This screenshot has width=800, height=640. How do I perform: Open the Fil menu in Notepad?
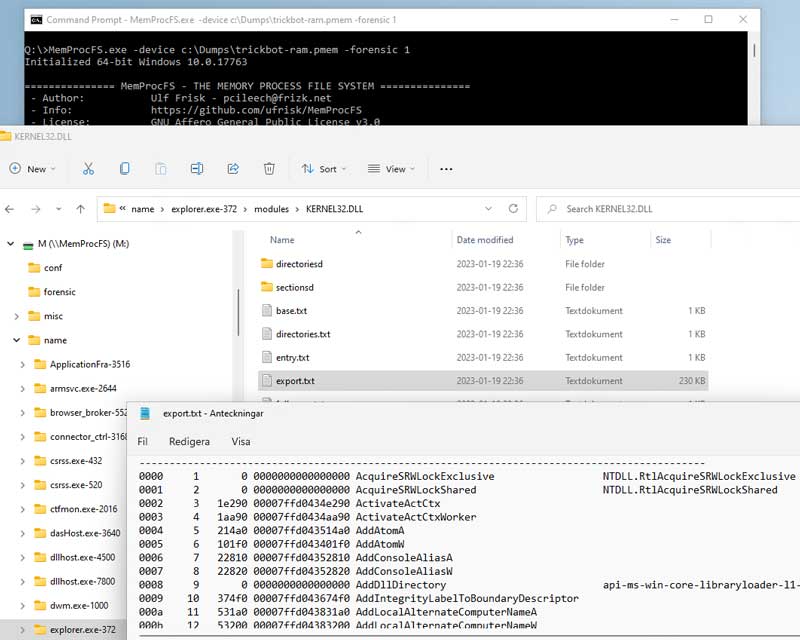(143, 441)
